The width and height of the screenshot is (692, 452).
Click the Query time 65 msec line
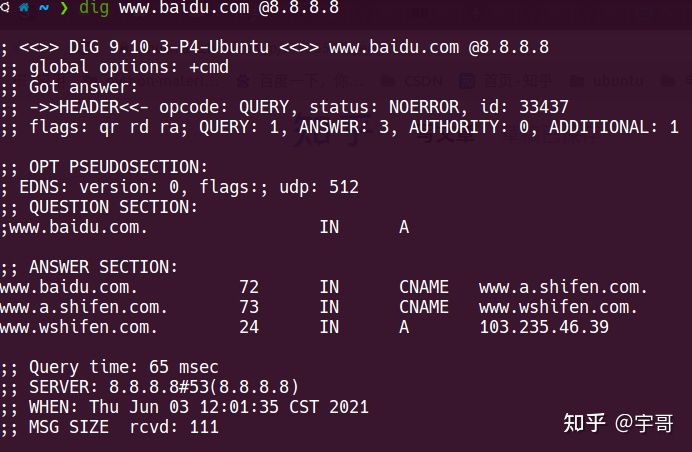pos(123,367)
